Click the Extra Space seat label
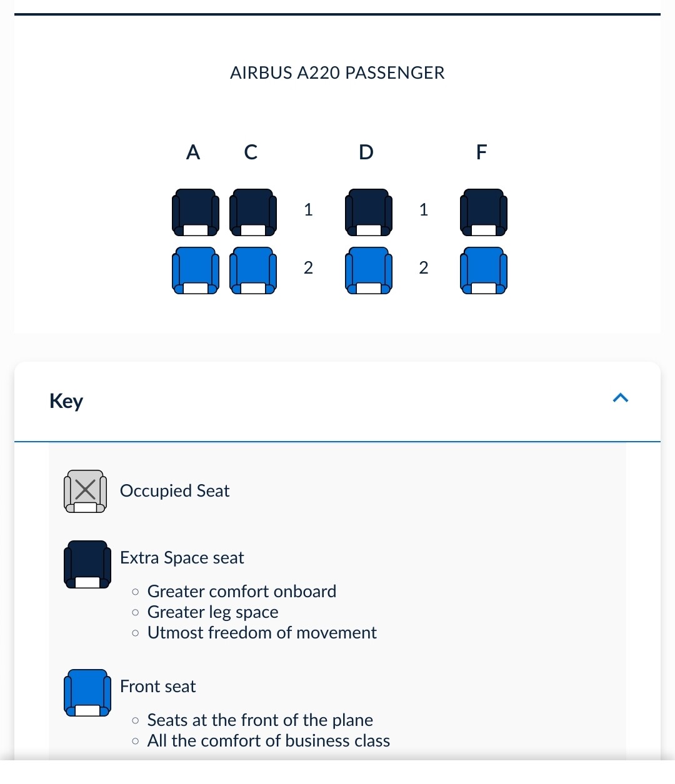Image resolution: width=675 pixels, height=784 pixels. (182, 558)
